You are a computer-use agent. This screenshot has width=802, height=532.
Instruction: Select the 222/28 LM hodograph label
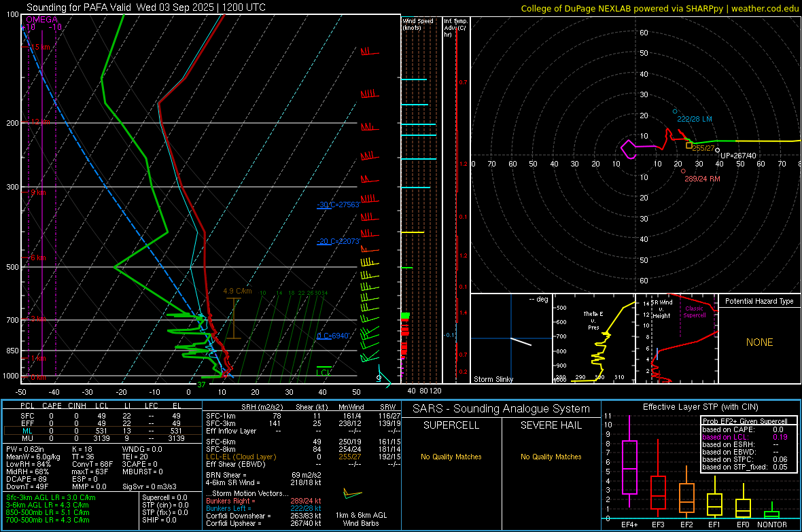pos(694,119)
